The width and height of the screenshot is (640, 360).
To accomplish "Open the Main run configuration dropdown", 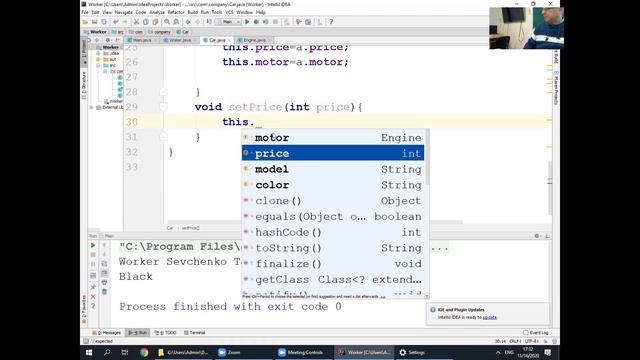I will (228, 22).
